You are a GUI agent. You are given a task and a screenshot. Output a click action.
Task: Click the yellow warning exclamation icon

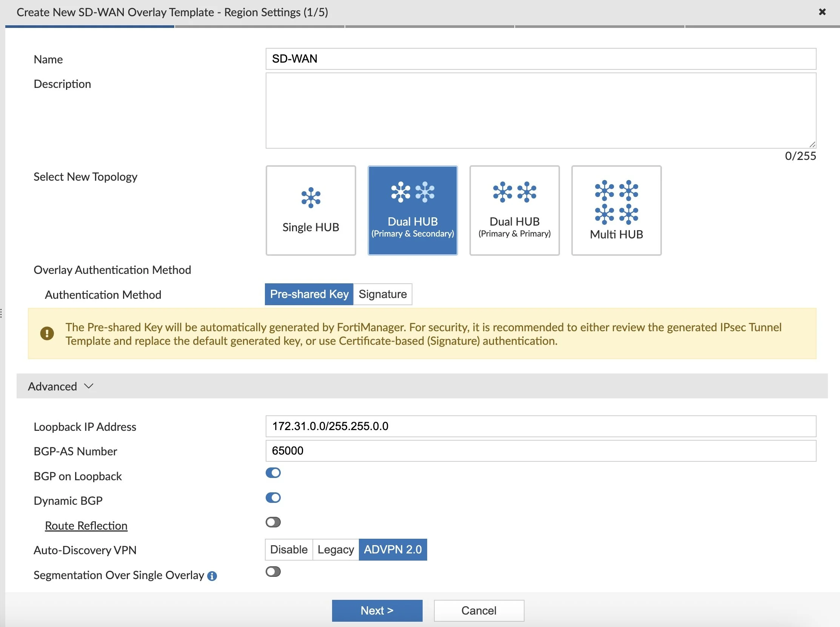(x=47, y=333)
